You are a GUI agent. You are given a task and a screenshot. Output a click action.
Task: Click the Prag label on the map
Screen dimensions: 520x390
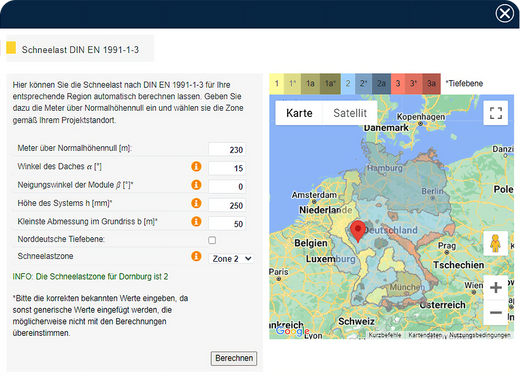click(x=447, y=246)
